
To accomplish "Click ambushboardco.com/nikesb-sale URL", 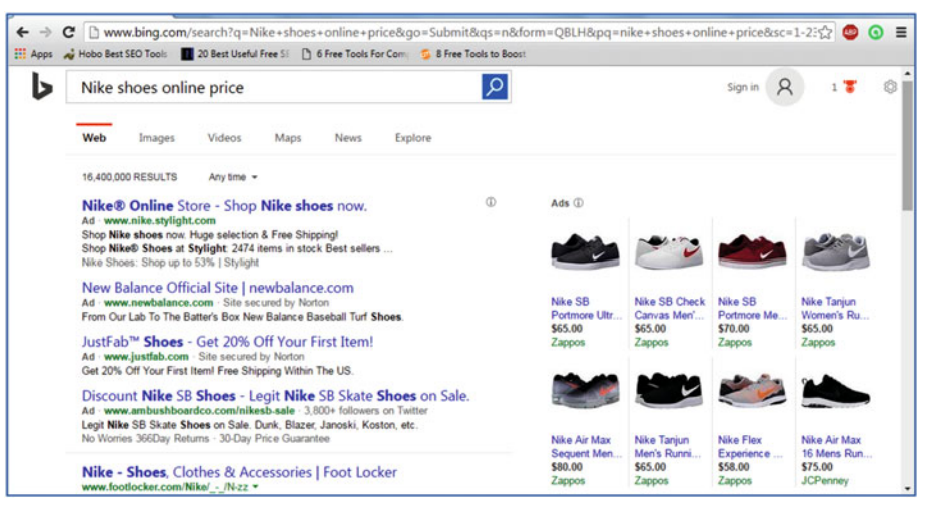I will pos(199,411).
